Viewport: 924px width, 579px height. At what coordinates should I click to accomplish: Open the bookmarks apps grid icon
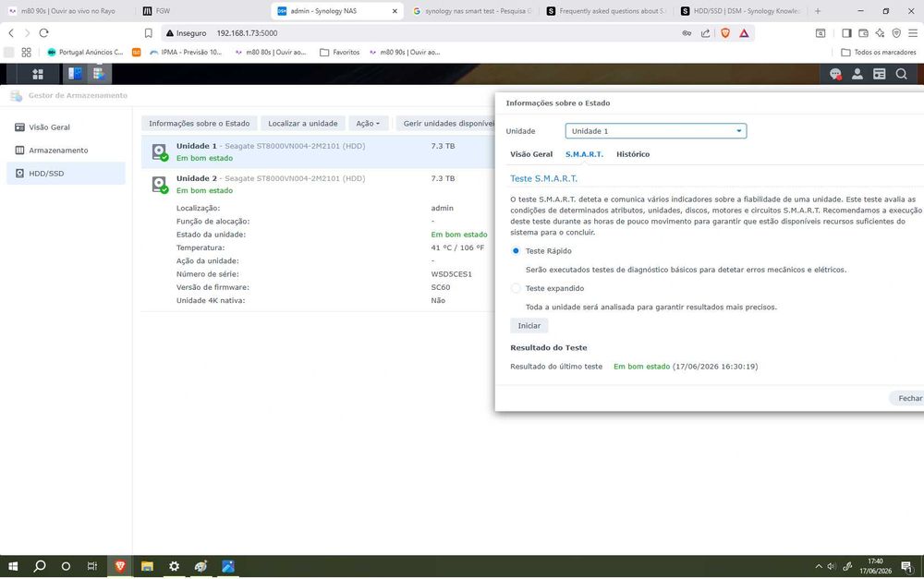point(27,53)
